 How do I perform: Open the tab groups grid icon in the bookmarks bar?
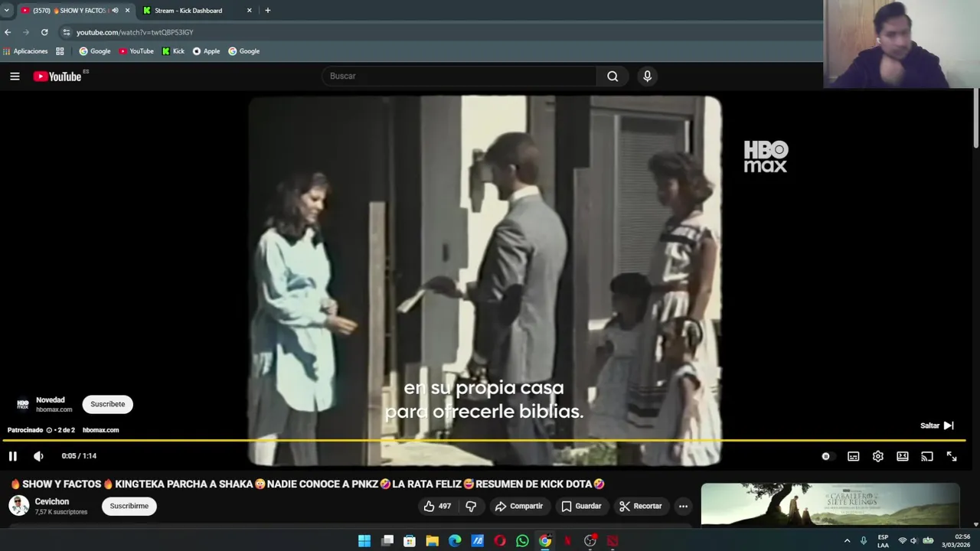[x=60, y=51]
